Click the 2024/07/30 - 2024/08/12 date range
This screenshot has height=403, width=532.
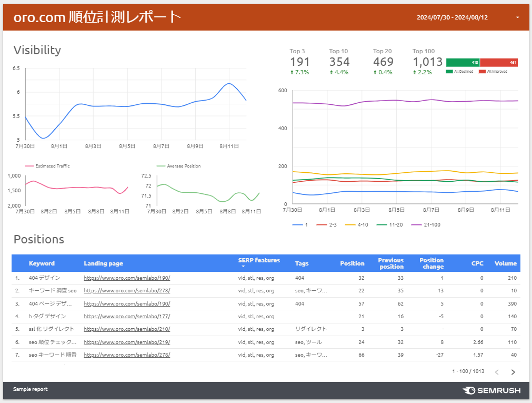pos(452,17)
